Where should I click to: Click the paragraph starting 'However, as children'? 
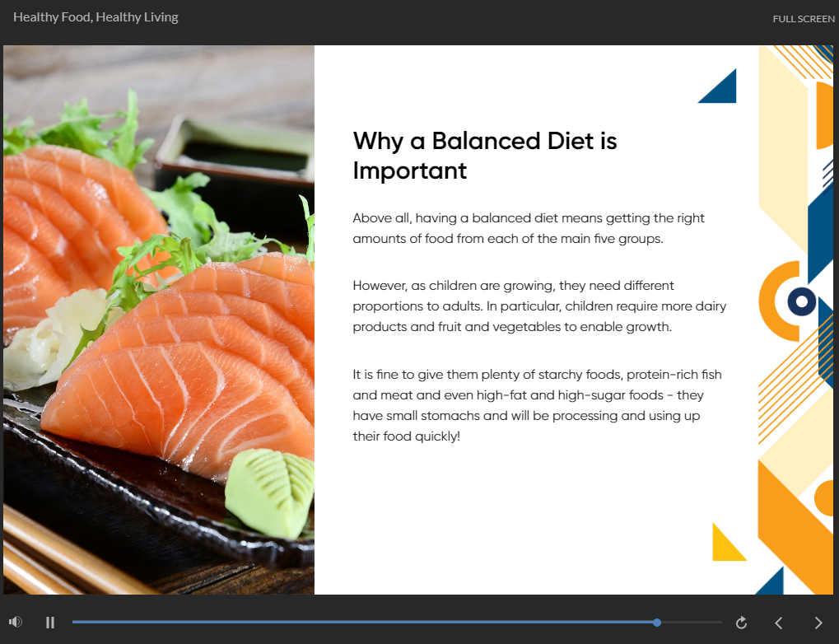(x=539, y=306)
